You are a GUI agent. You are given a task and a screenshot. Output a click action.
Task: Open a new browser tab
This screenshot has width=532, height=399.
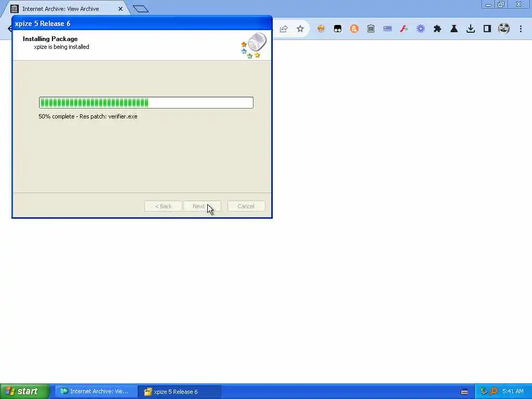(141, 9)
